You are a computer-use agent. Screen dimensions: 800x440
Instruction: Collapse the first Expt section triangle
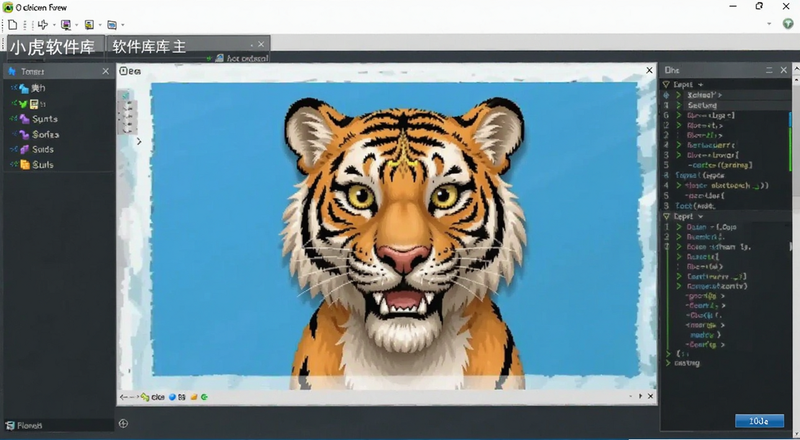(666, 84)
